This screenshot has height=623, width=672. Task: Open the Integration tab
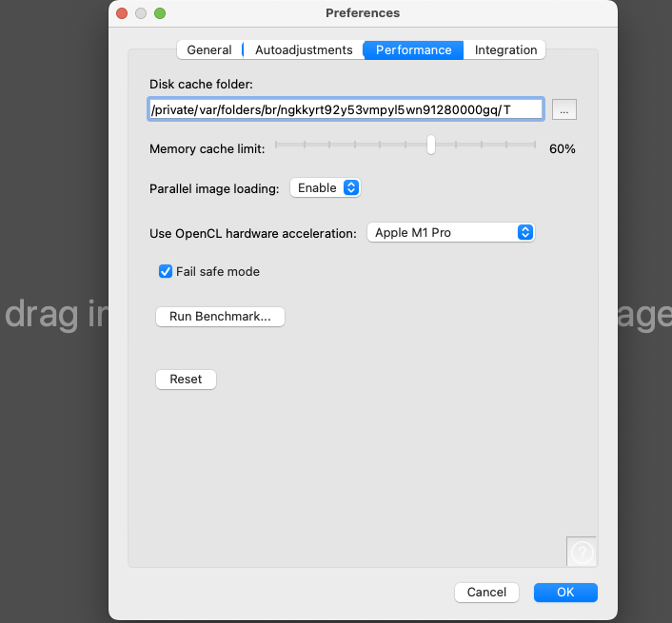(x=505, y=50)
